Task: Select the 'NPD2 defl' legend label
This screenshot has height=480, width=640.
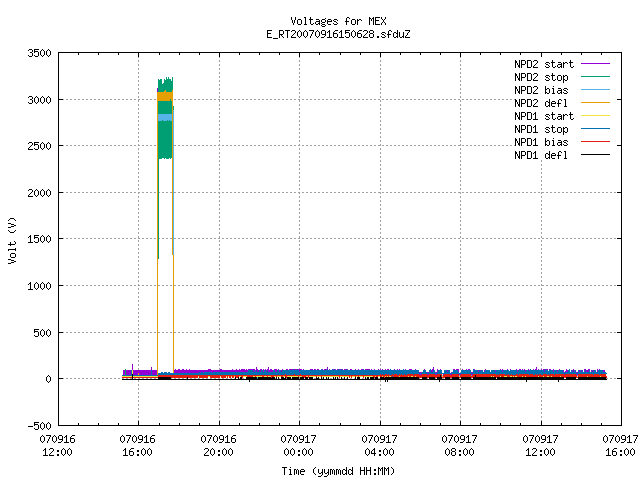Action: coord(541,103)
